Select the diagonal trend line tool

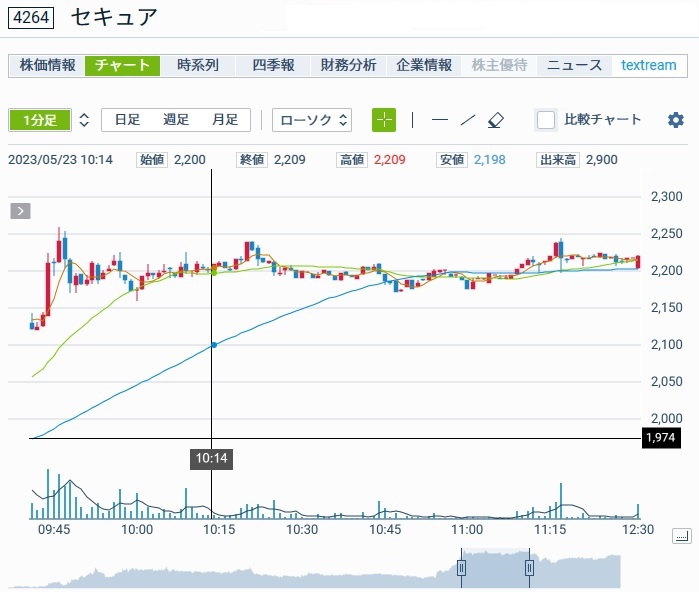point(467,120)
